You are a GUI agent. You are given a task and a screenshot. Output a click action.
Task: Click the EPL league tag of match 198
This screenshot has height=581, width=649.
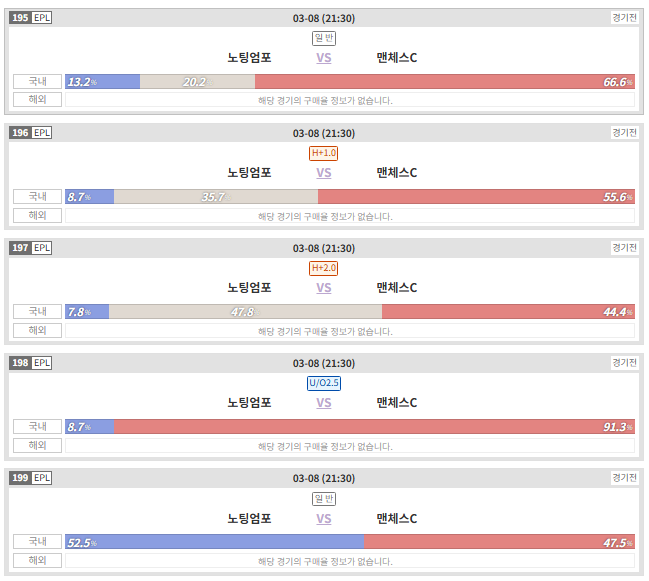(42, 363)
